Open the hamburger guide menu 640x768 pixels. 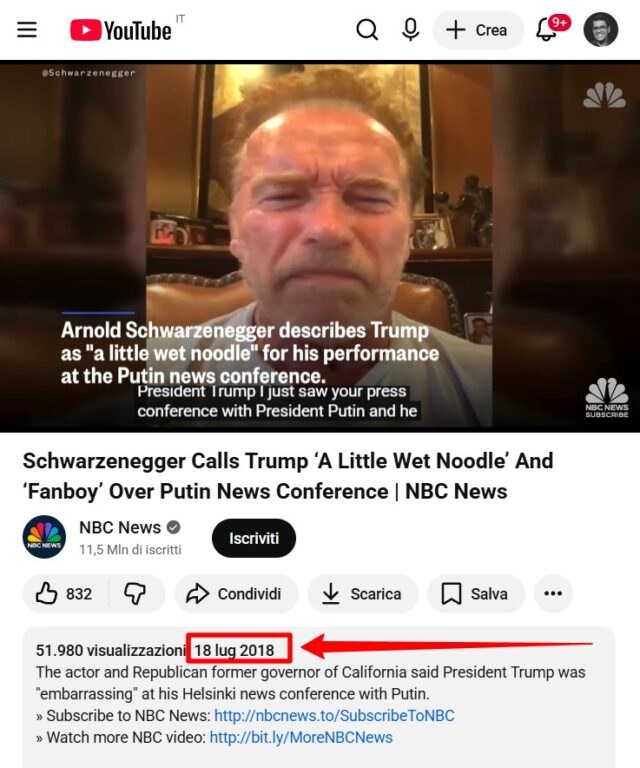click(27, 30)
